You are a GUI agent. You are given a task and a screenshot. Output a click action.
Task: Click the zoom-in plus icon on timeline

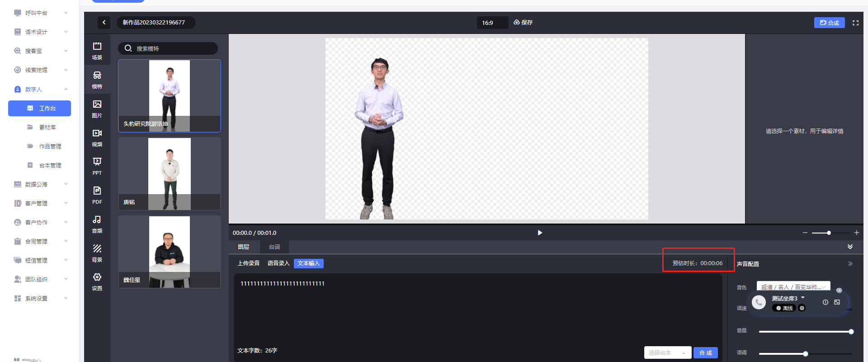856,233
